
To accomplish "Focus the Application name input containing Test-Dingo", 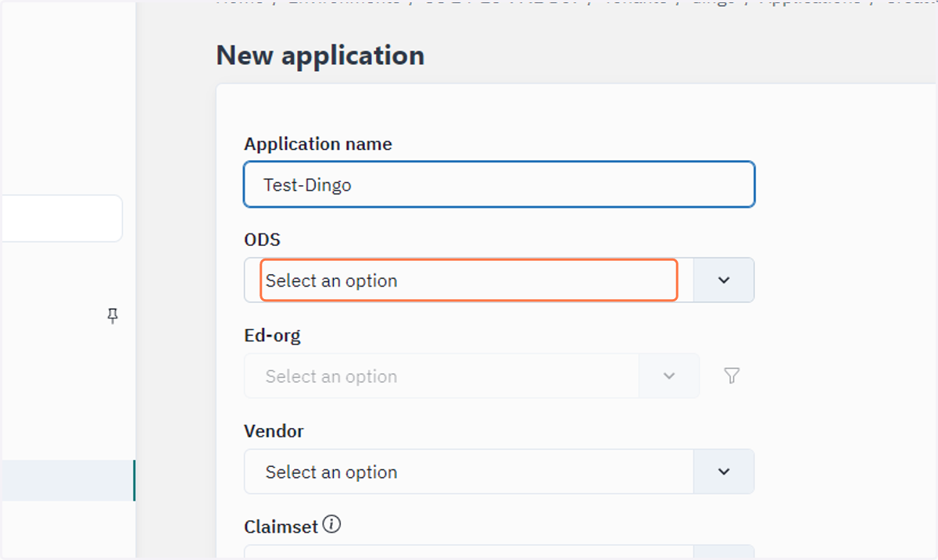I will click(499, 184).
